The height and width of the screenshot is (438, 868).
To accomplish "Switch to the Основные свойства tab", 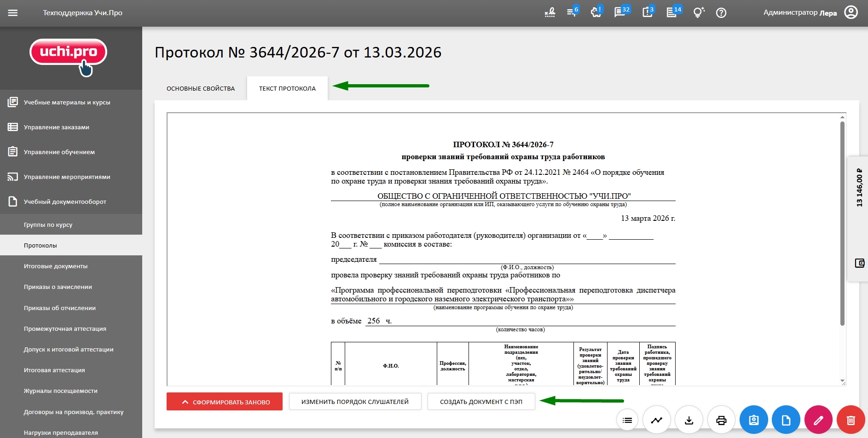I will [x=201, y=88].
